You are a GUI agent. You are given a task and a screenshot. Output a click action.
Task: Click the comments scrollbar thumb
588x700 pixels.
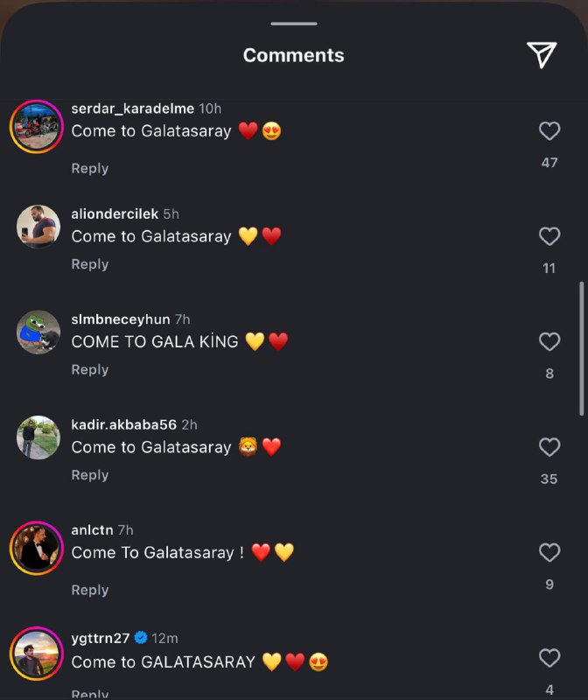coord(582,348)
